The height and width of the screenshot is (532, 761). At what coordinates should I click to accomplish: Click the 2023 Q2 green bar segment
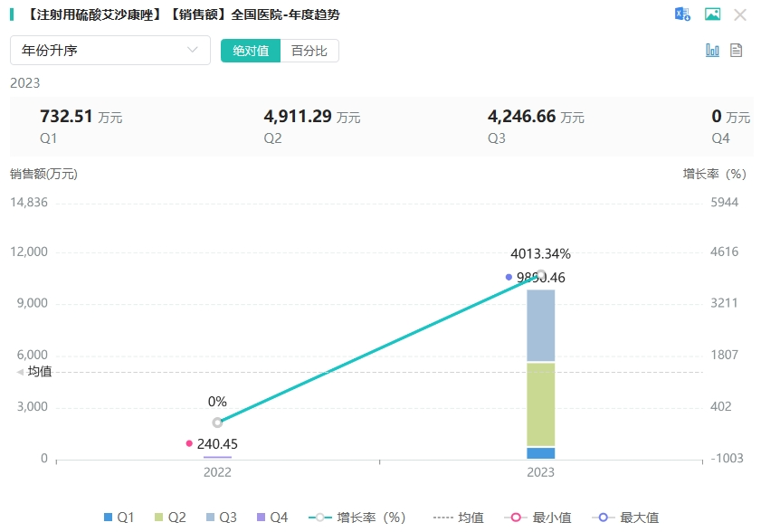click(540, 404)
